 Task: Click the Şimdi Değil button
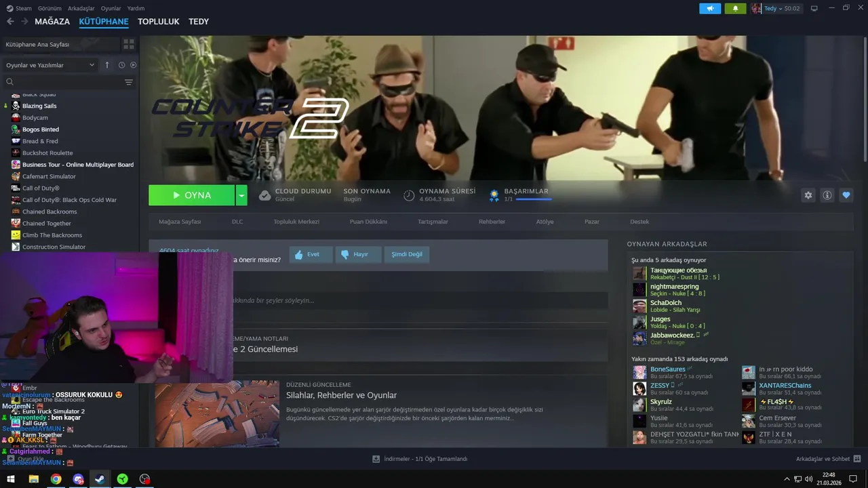click(x=407, y=254)
